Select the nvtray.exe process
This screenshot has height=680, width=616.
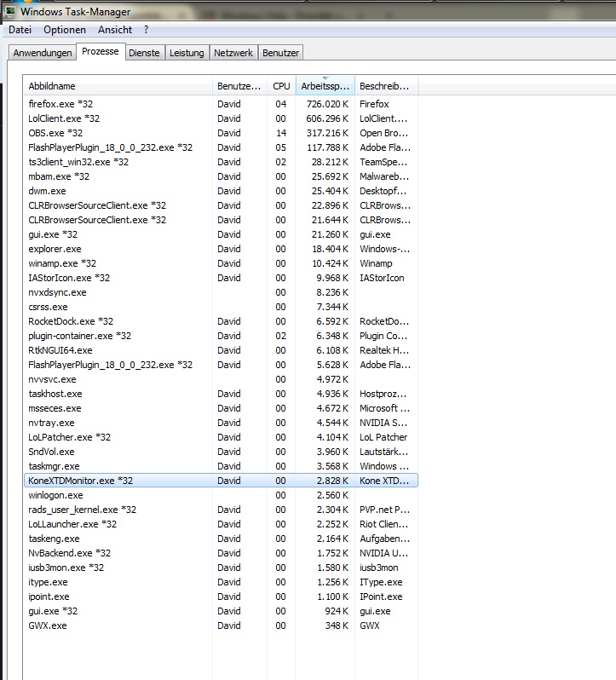pyautogui.click(x=221, y=423)
